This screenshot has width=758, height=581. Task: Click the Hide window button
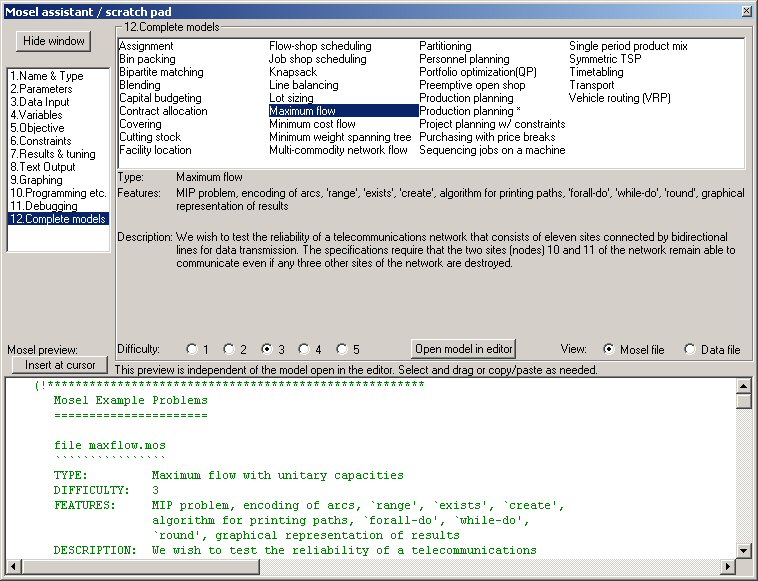coord(54,41)
